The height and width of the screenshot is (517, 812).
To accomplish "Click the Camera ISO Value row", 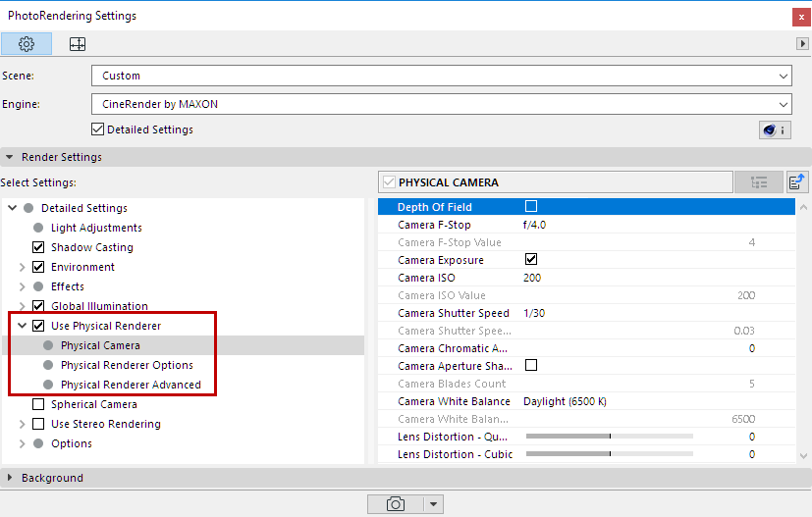I will [586, 295].
